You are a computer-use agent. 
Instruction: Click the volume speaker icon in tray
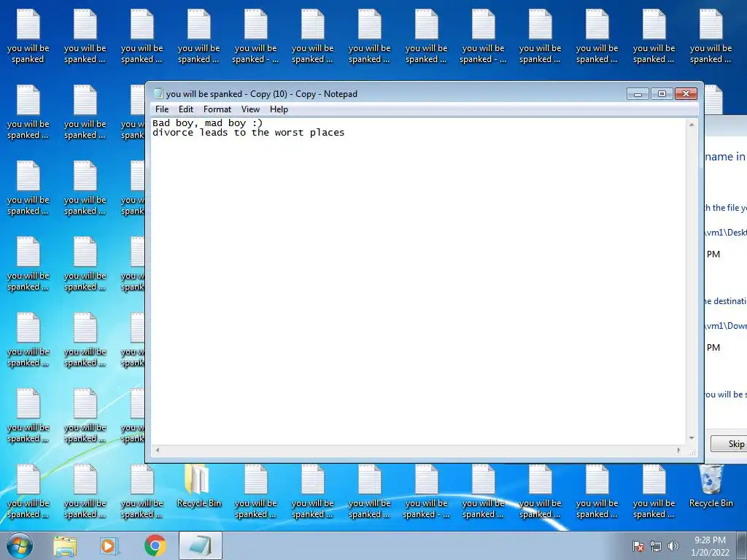coord(673,547)
